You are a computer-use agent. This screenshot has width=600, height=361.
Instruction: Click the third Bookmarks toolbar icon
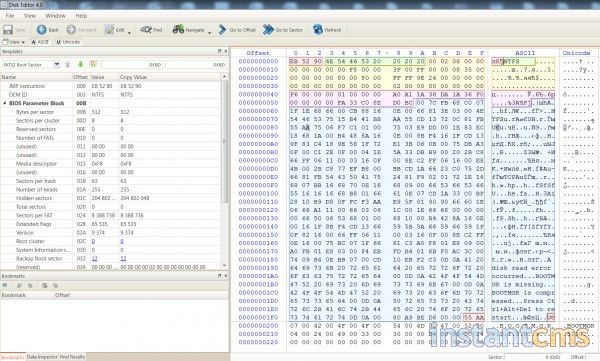30,286
